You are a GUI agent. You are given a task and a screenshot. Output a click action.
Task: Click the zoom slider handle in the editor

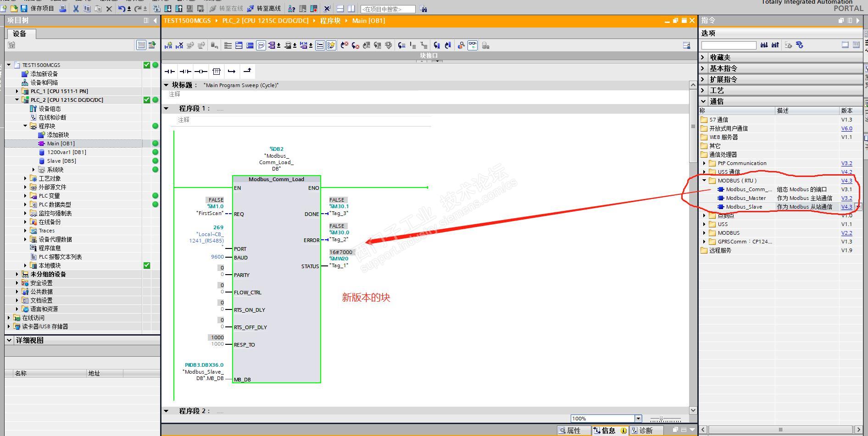661,419
